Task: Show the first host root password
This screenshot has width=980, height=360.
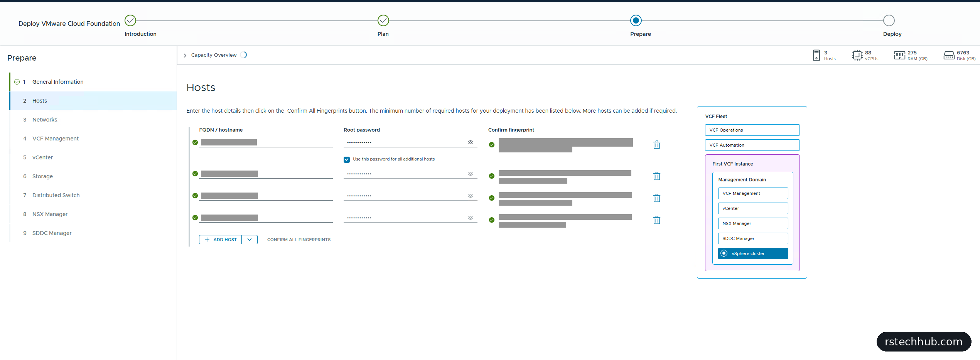Action: tap(470, 142)
